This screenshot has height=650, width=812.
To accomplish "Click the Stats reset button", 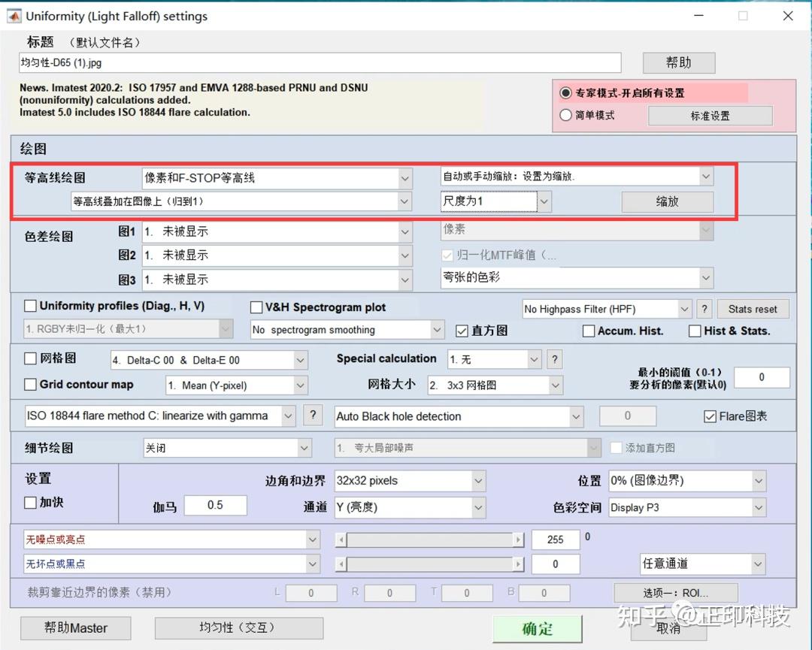I will point(753,308).
